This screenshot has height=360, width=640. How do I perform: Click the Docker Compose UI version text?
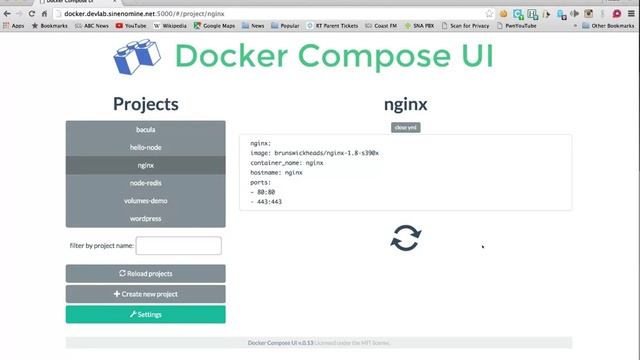pos(280,343)
